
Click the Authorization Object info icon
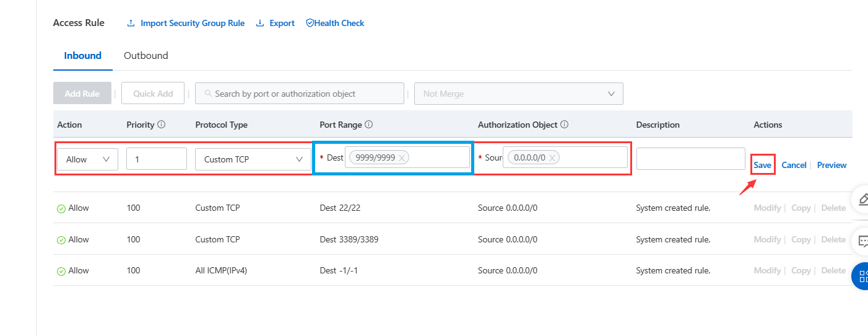pyautogui.click(x=565, y=125)
